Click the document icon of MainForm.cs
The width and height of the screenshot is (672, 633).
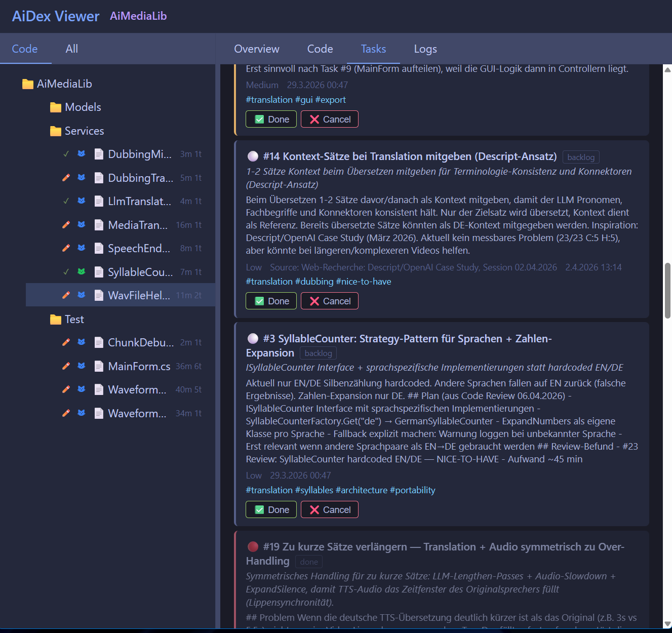point(99,366)
